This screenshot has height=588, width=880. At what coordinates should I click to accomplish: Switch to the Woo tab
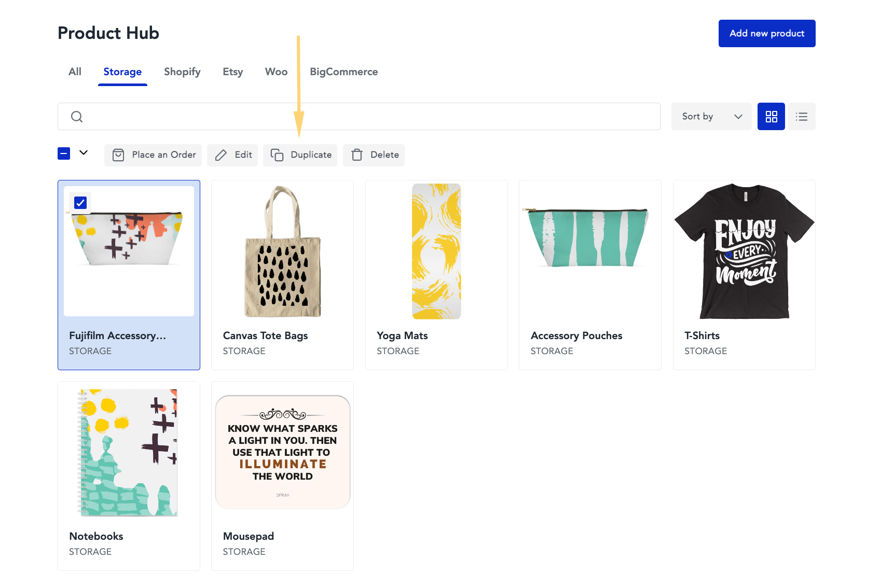tap(276, 72)
